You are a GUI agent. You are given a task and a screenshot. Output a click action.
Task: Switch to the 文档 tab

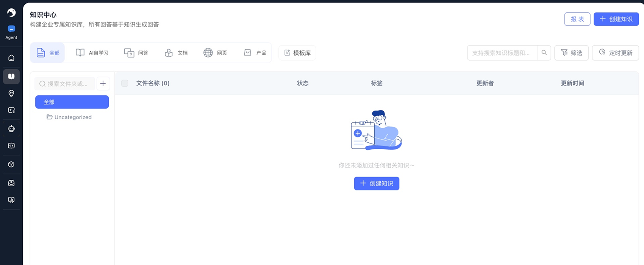176,53
